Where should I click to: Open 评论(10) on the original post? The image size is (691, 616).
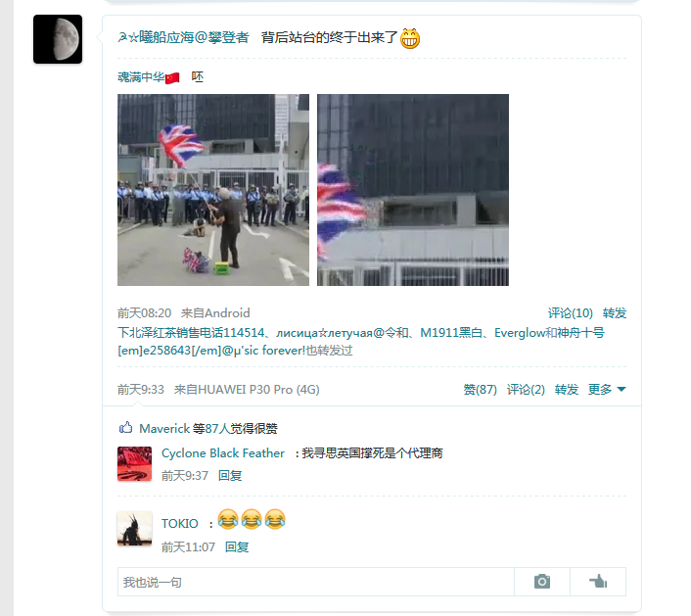click(x=571, y=313)
